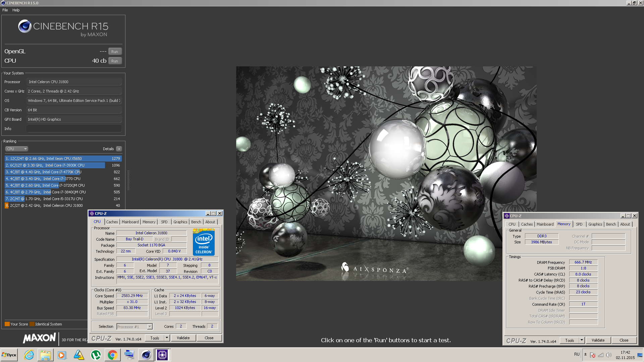Select ranking row Core i7-3930K CPU
Screen dimensions: 644x362
pos(63,165)
